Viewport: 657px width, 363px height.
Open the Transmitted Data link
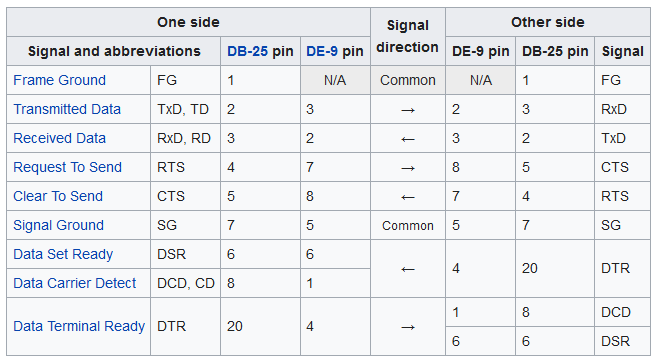[67, 109]
